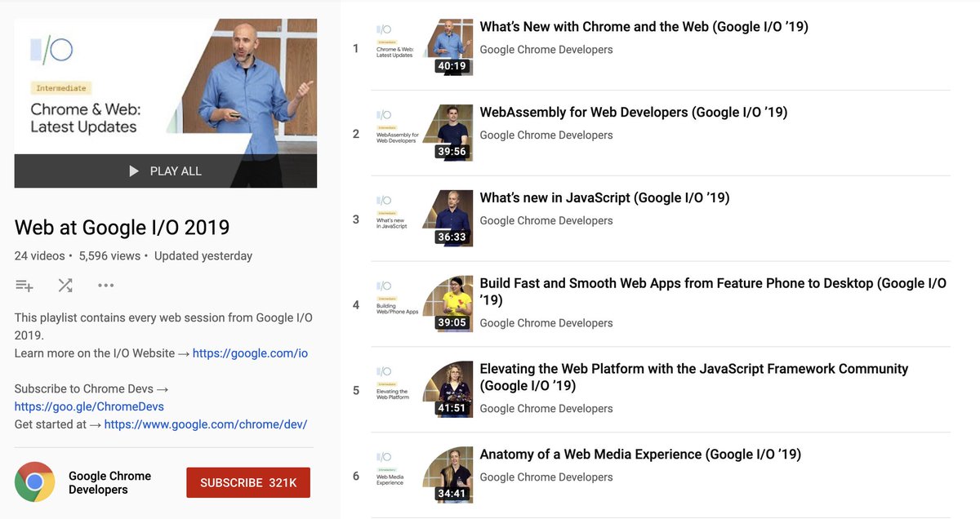The height and width of the screenshot is (519, 980).
Task: Shuffle the playlist with the shuffle icon
Action: 65,286
